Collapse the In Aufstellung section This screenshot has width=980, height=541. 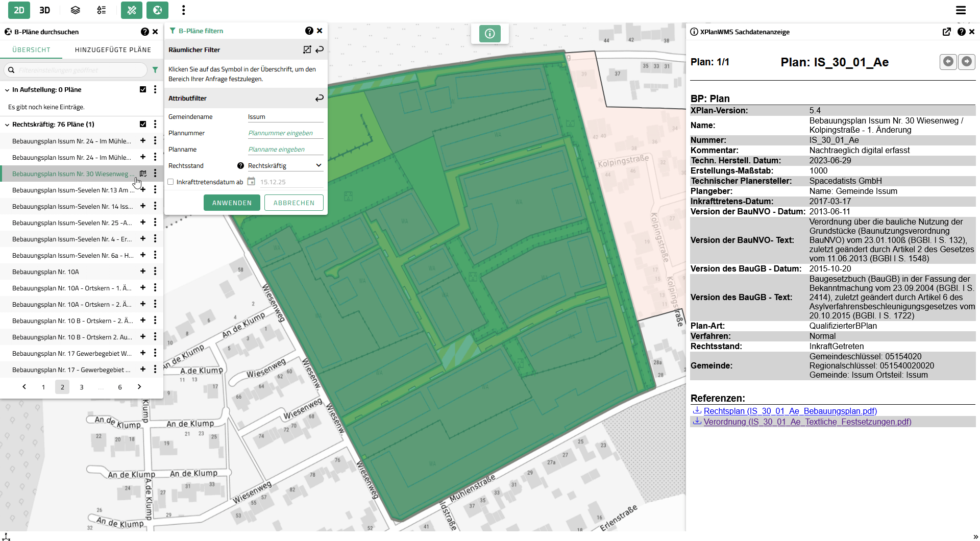[7, 90]
